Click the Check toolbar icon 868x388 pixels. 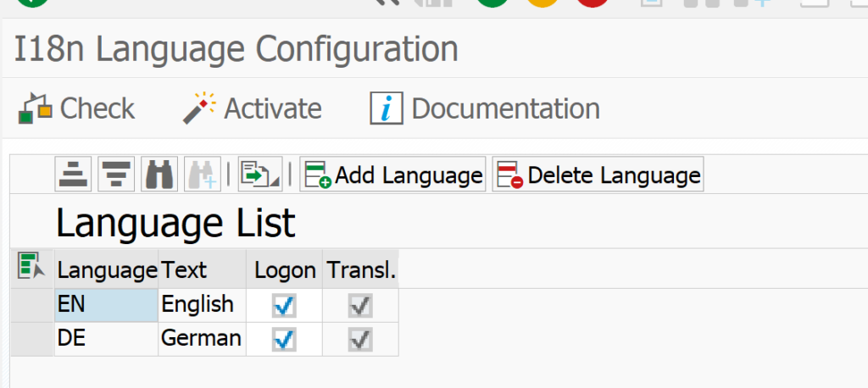(x=36, y=108)
